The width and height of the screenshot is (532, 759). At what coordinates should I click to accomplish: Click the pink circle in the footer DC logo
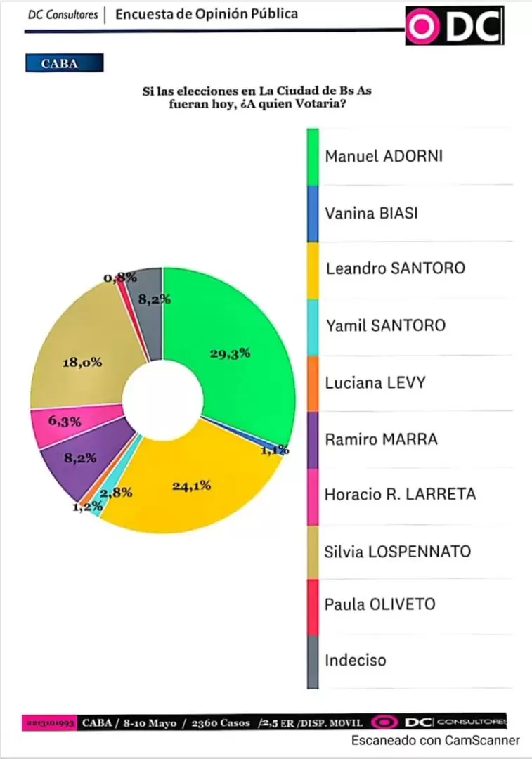(x=384, y=722)
